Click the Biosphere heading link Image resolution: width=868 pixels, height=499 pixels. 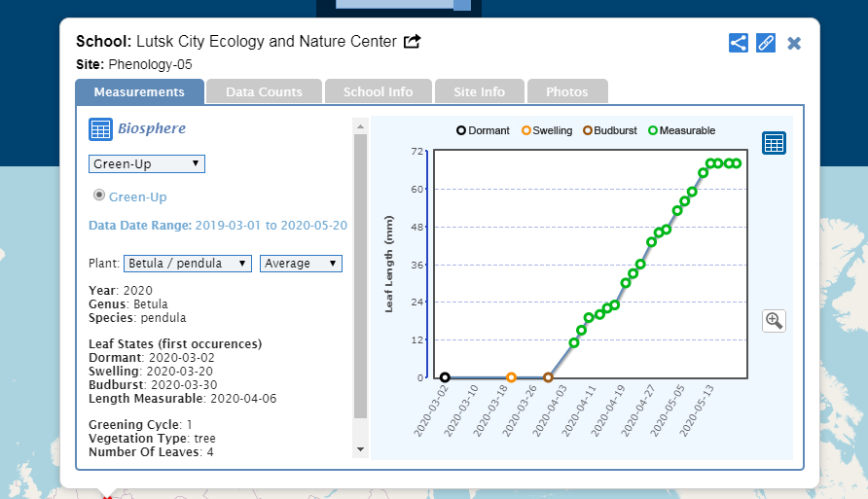152,128
